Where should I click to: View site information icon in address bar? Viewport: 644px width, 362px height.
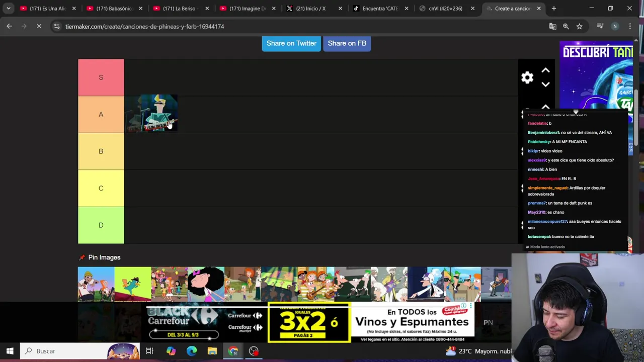coord(57,26)
